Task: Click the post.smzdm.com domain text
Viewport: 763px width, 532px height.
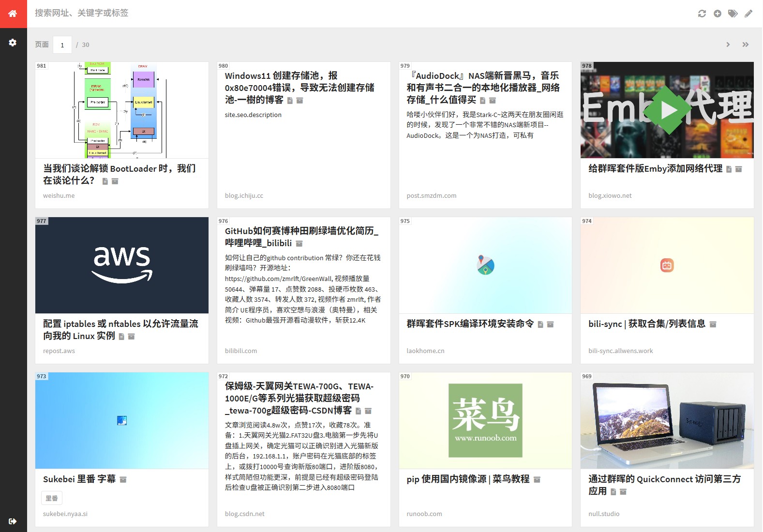Action: tap(432, 196)
